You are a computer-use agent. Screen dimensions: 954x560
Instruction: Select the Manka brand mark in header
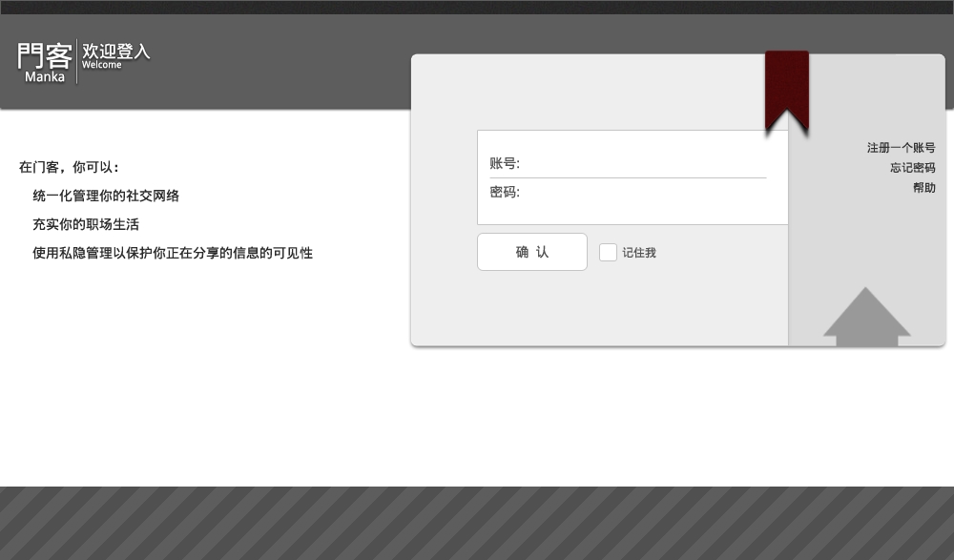(x=43, y=55)
